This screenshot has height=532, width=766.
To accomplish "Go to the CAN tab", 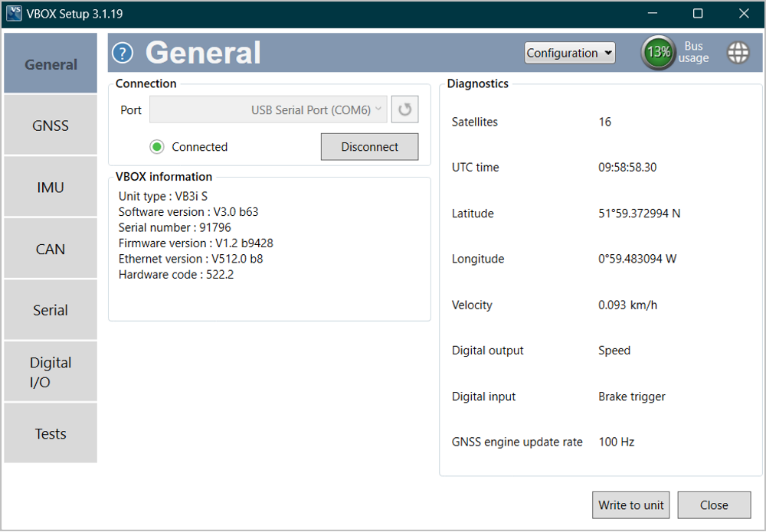I will [x=51, y=249].
